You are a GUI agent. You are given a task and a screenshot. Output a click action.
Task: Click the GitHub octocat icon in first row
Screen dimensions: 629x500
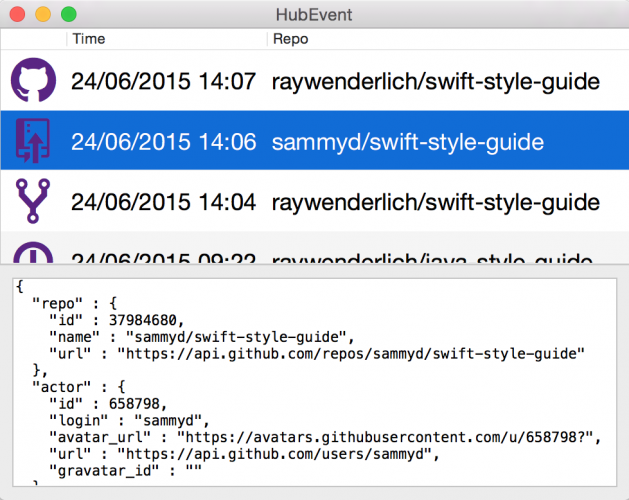point(34,82)
